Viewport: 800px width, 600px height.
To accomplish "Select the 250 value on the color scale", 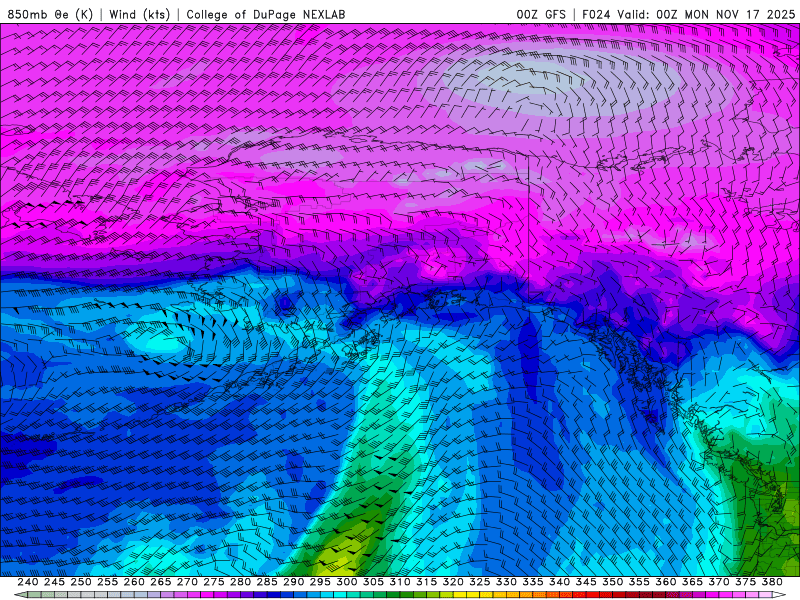I will coord(81,582).
